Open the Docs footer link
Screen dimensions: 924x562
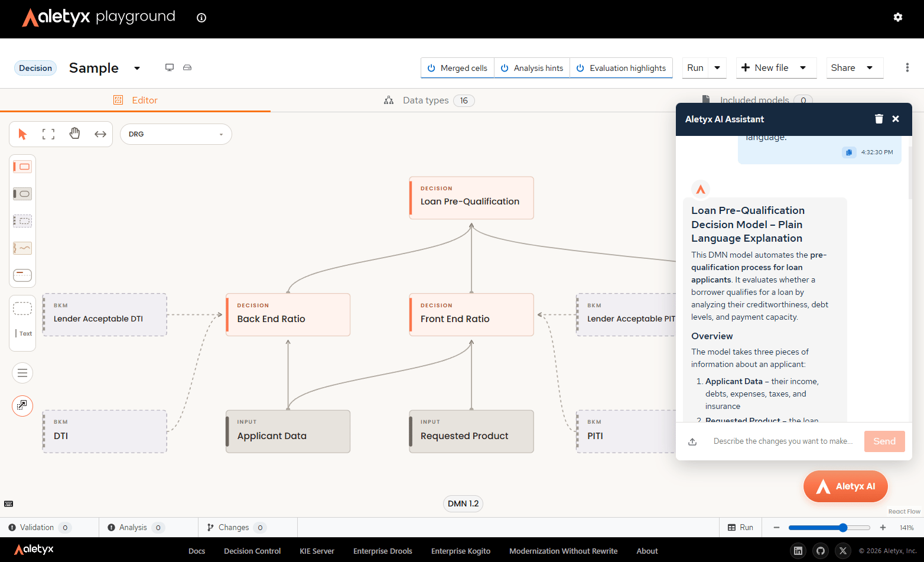point(197,551)
